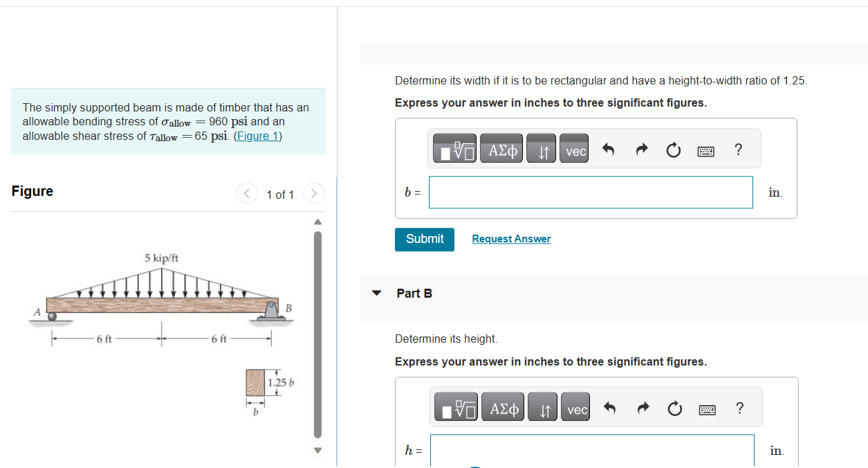Click the undo arrow in Part A toolbar
The height and width of the screenshot is (468, 868).
point(610,148)
